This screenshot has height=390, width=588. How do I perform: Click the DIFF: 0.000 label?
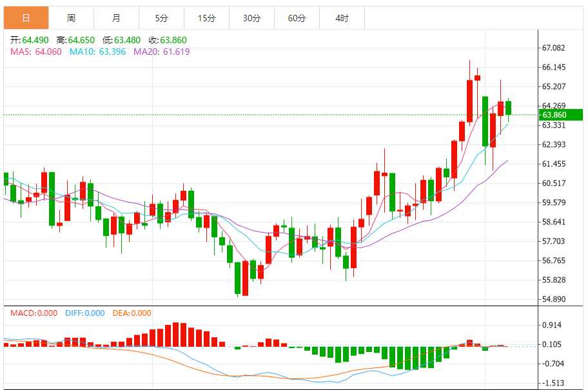pos(84,313)
